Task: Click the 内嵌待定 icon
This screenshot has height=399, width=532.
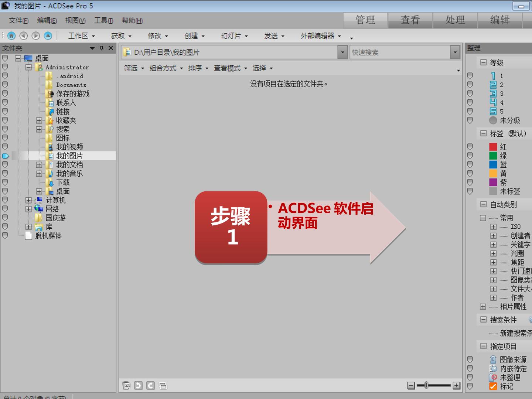Action: 493,368
